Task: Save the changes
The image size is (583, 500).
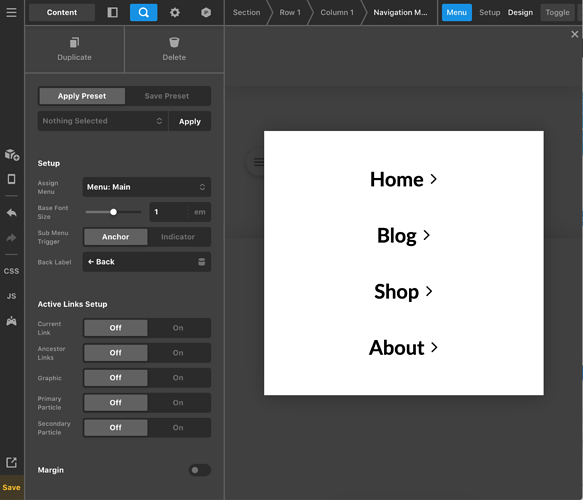Action: tap(12, 487)
